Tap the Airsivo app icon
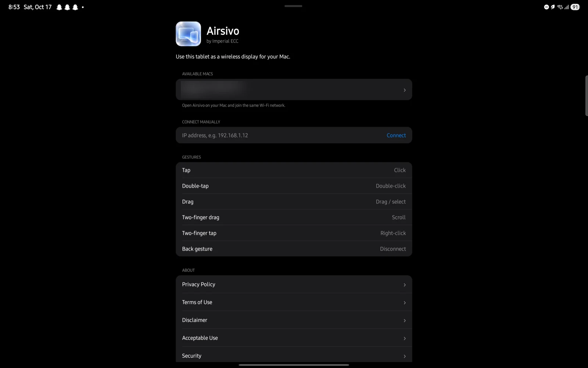The height and width of the screenshot is (368, 588). tap(188, 34)
